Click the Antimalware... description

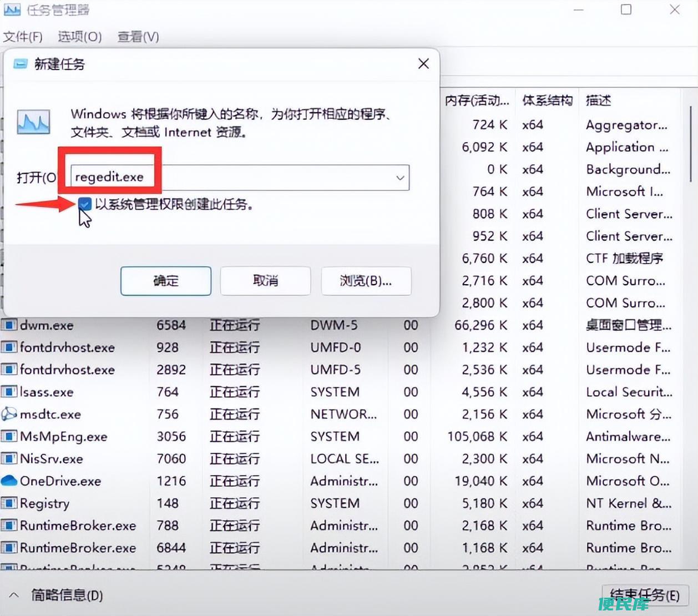pos(628,436)
